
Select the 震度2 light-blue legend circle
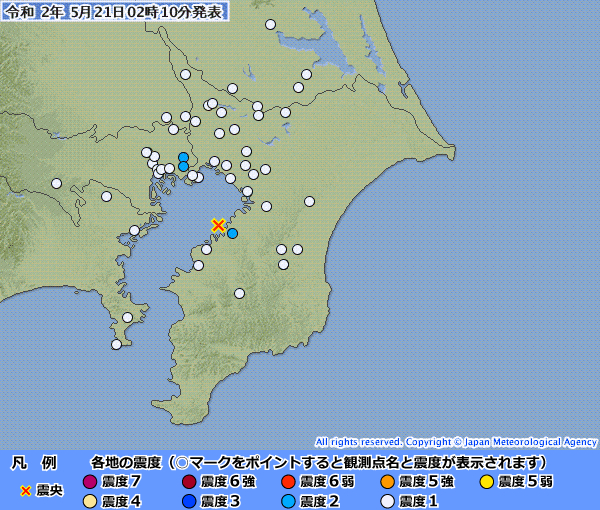[x=288, y=501]
